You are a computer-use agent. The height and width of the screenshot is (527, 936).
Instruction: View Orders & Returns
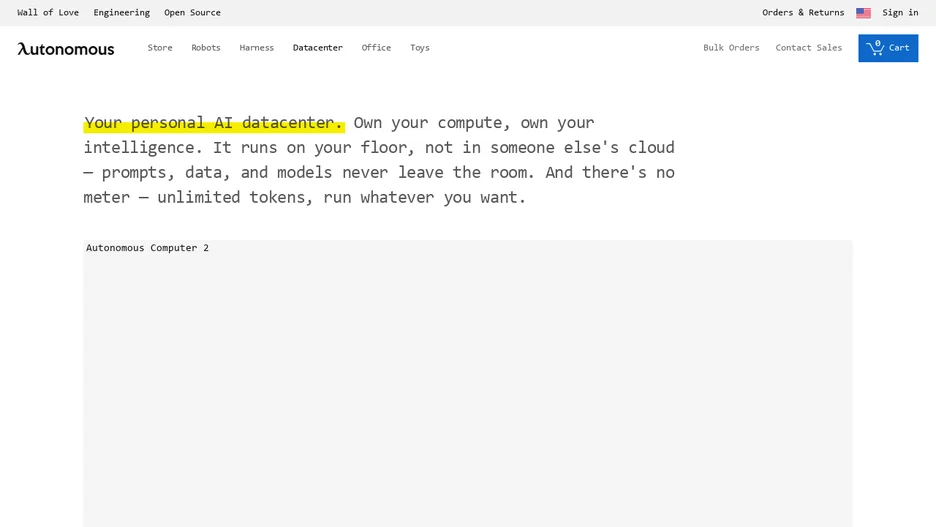(x=803, y=13)
